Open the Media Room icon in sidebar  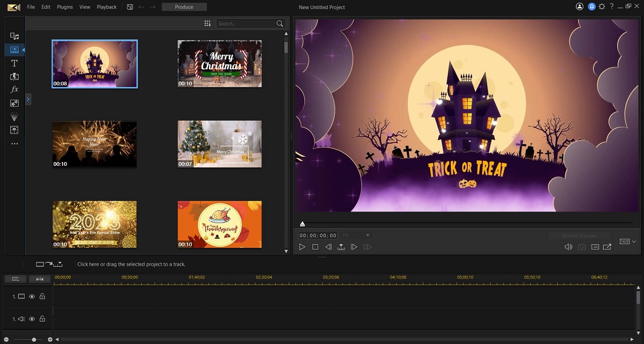[14, 36]
